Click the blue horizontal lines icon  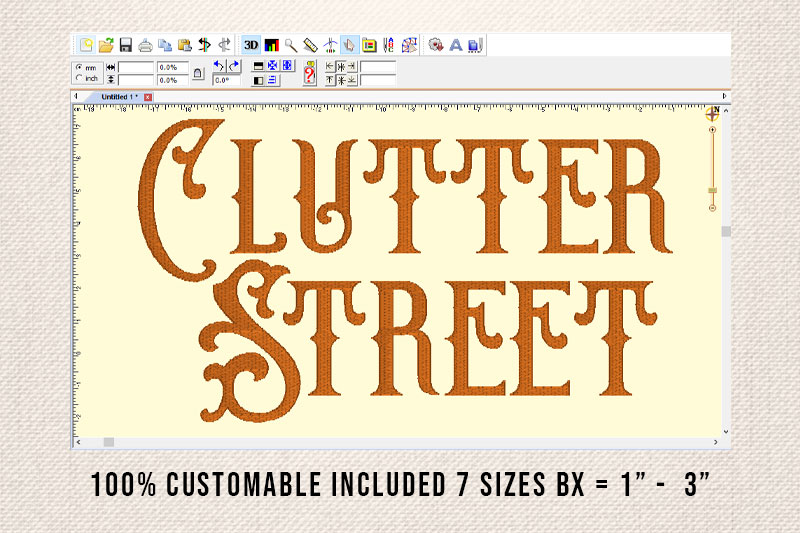point(272,80)
